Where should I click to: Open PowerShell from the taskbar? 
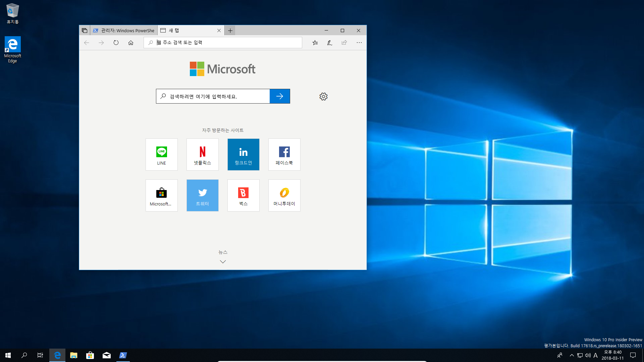click(123, 355)
